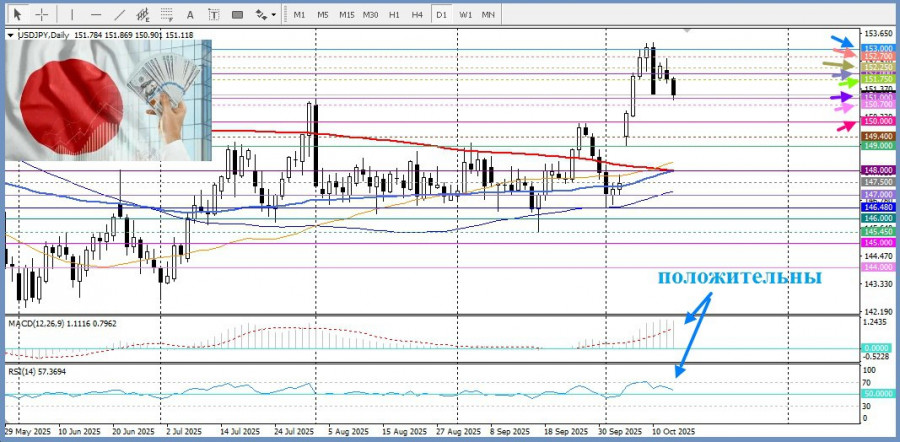The image size is (900, 442).
Task: Open the arrows objects dropdown
Action: click(265, 15)
